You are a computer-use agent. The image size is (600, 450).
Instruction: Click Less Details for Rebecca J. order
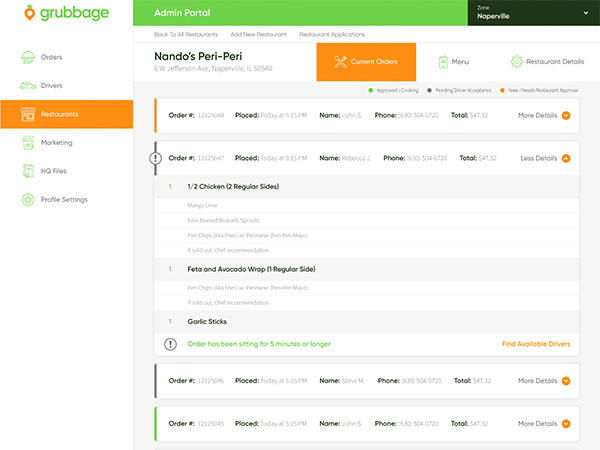coord(539,158)
